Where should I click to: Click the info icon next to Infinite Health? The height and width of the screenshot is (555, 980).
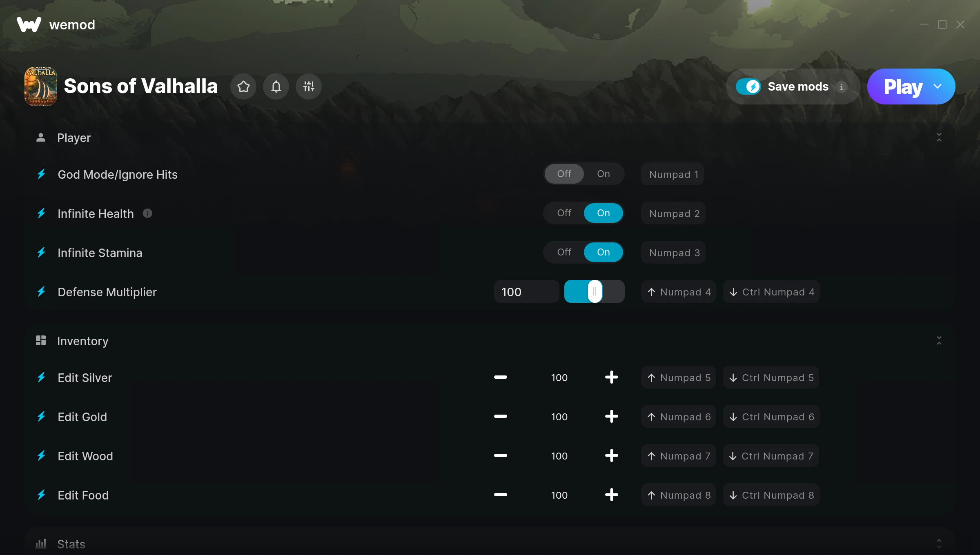tap(147, 213)
